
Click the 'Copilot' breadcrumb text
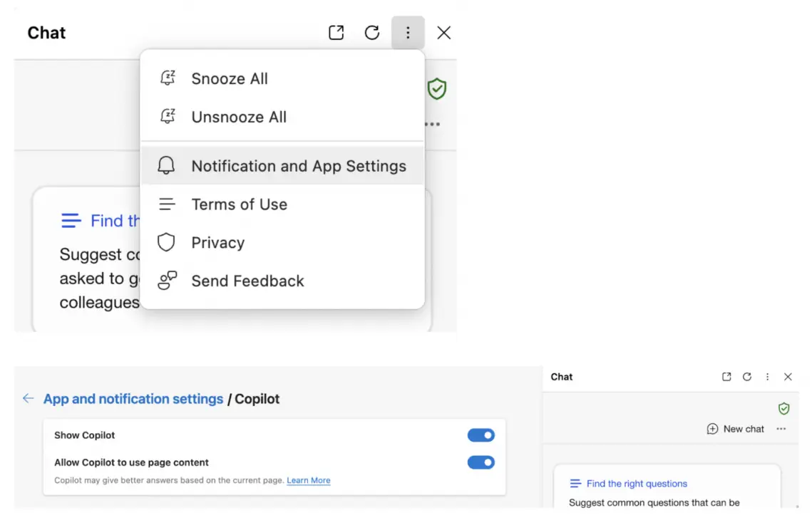[257, 399]
